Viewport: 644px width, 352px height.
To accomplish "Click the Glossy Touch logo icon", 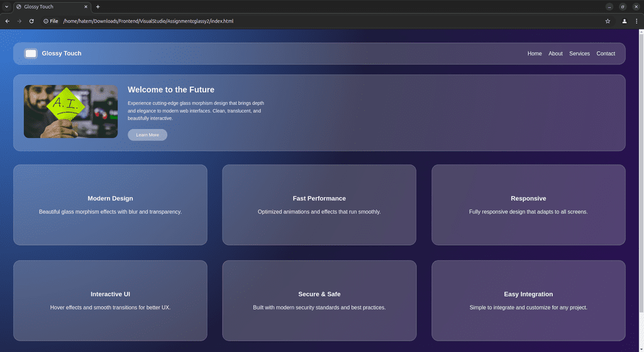I will 31,54.
